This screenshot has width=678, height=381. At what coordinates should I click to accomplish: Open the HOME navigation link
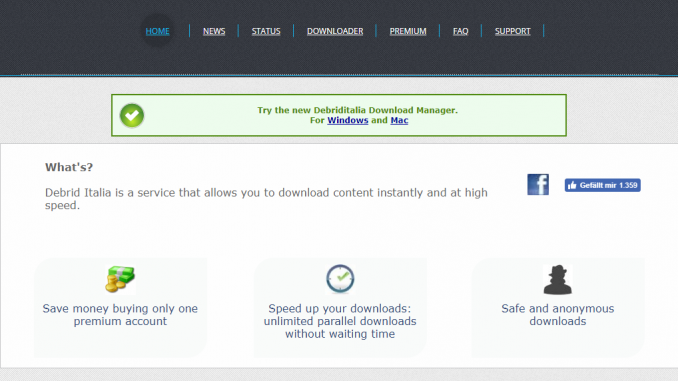157,31
